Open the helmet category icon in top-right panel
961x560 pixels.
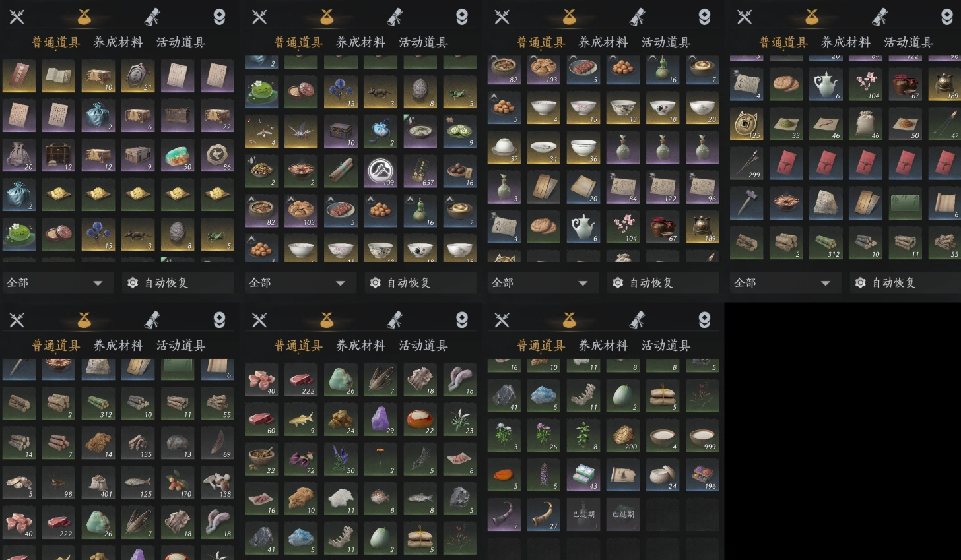[947, 16]
